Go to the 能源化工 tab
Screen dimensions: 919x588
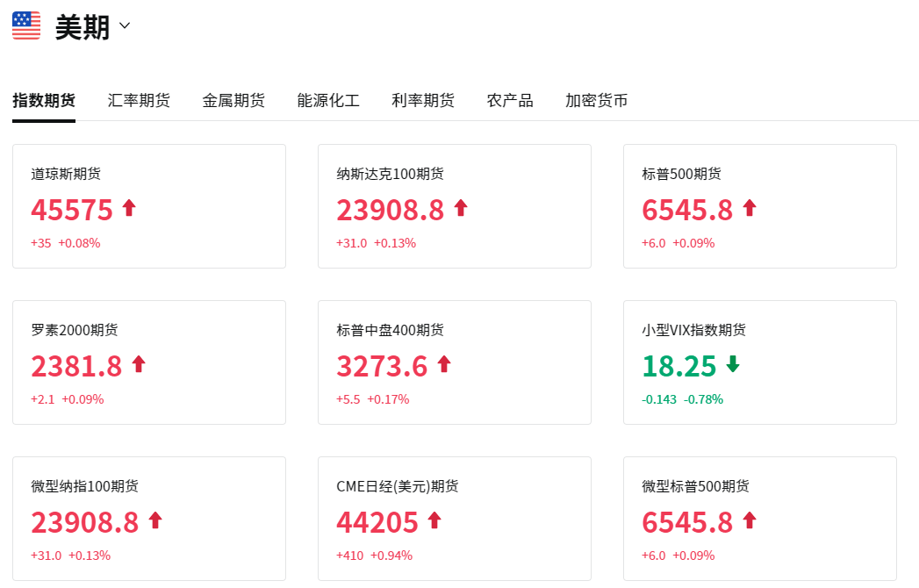[x=328, y=100]
